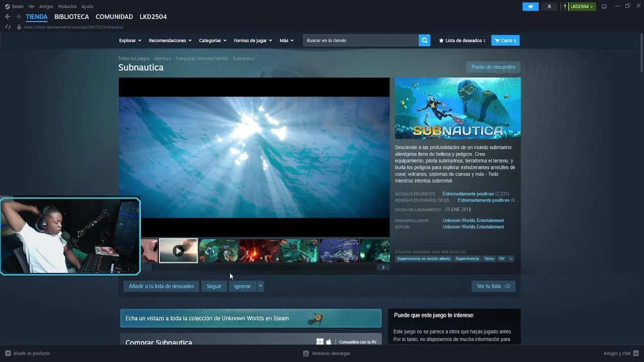Open the developer Unknown Worlds Entertainment link
644x362 pixels.
473,220
